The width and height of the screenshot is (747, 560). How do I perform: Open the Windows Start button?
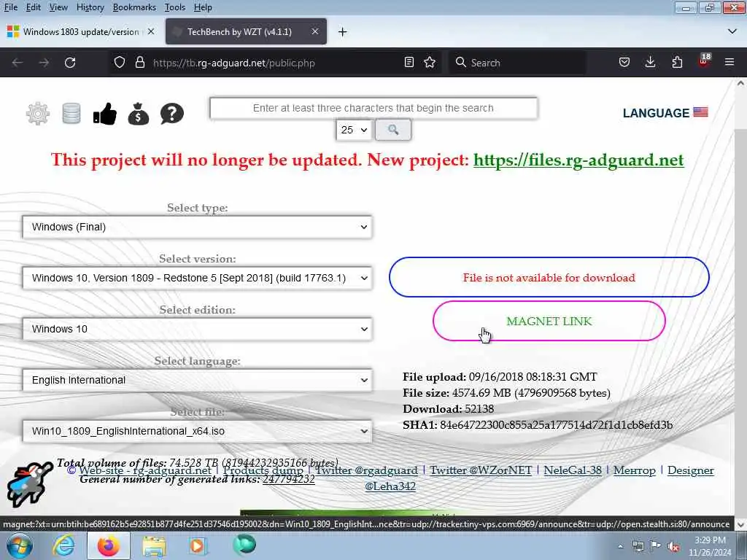pyautogui.click(x=19, y=546)
